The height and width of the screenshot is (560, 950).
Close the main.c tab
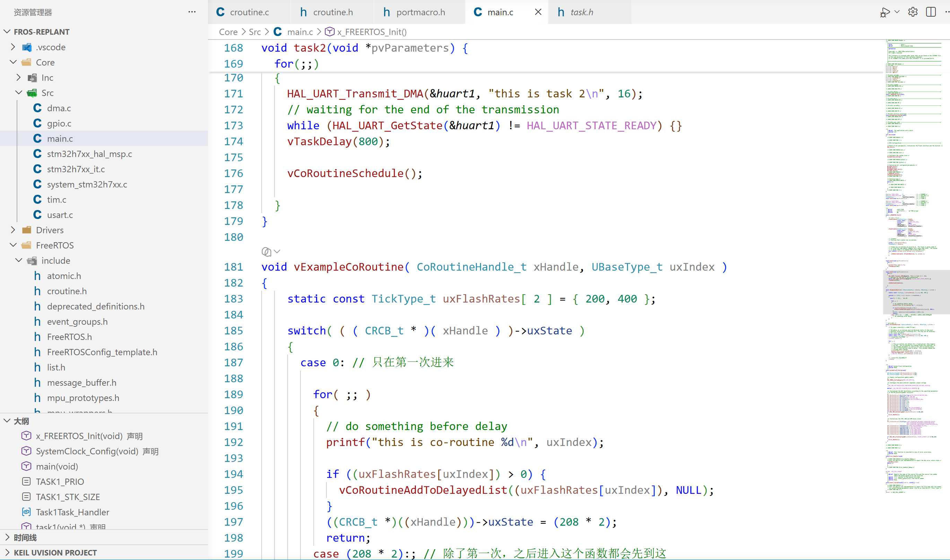pyautogui.click(x=538, y=12)
